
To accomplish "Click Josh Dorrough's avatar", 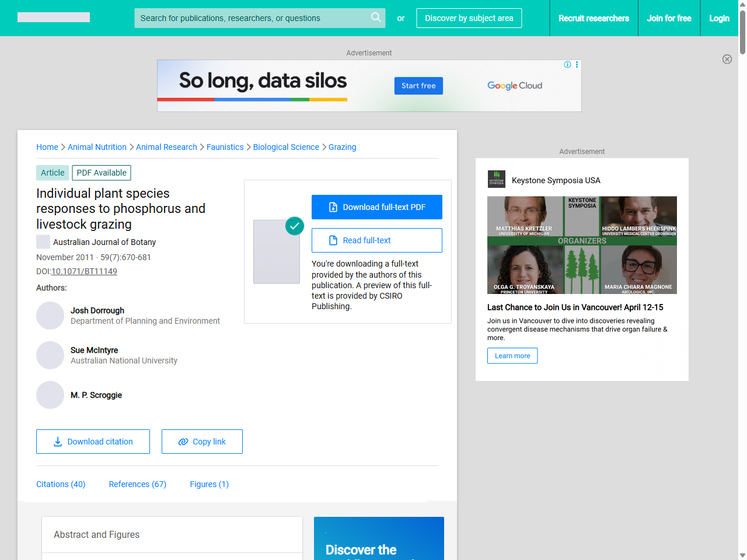I will point(50,316).
